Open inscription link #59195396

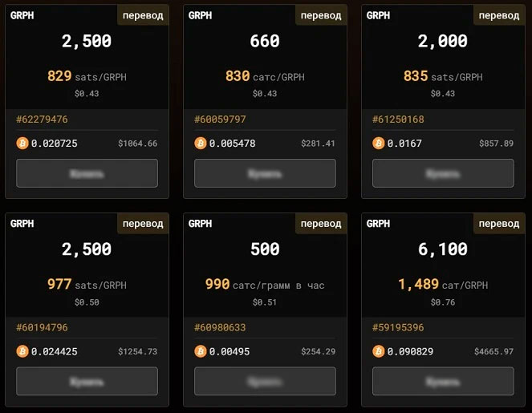click(398, 327)
